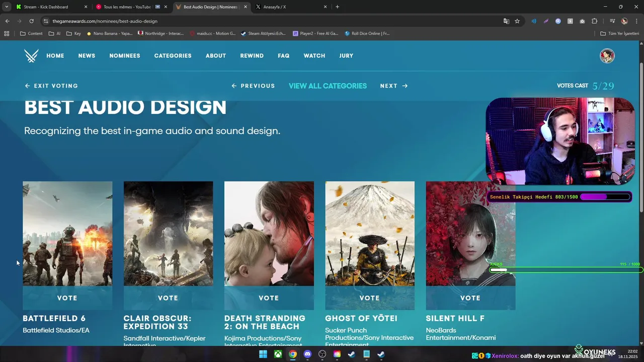Viewport: 644px width, 362px height.
Task: Open NEWS in site navigation
Action: click(87, 56)
